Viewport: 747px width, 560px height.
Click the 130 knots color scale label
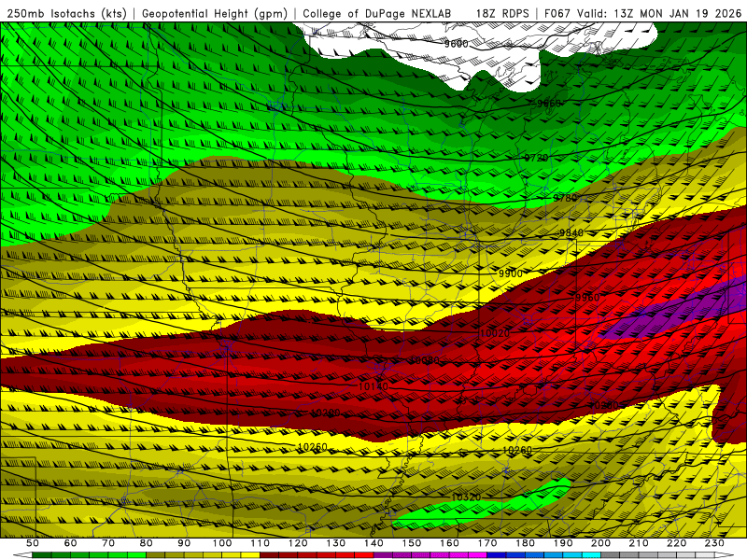[x=335, y=543]
